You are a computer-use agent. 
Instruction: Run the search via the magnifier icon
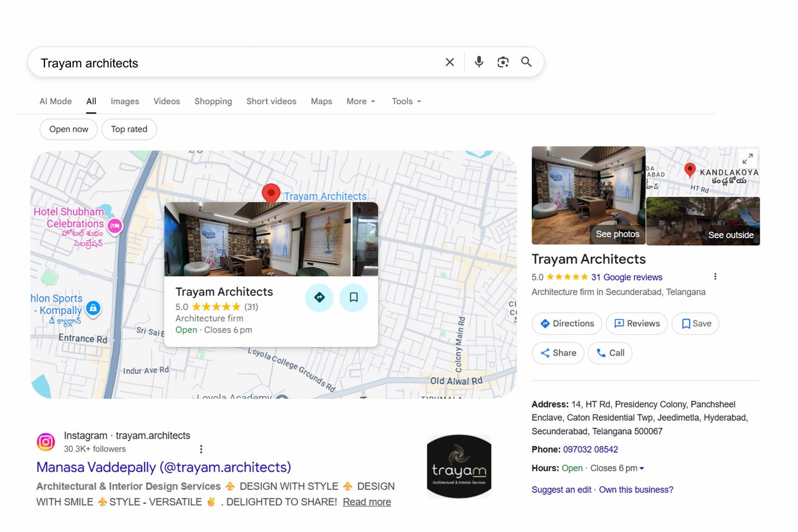pyautogui.click(x=526, y=62)
